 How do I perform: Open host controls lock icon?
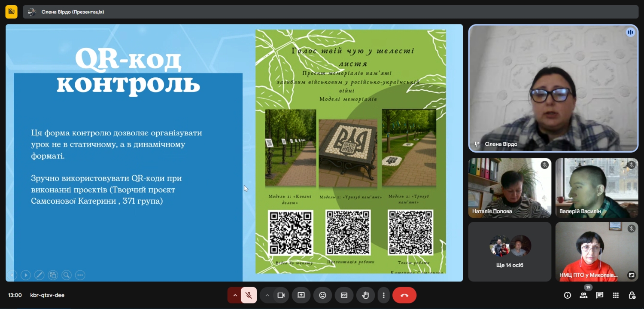pos(632,295)
